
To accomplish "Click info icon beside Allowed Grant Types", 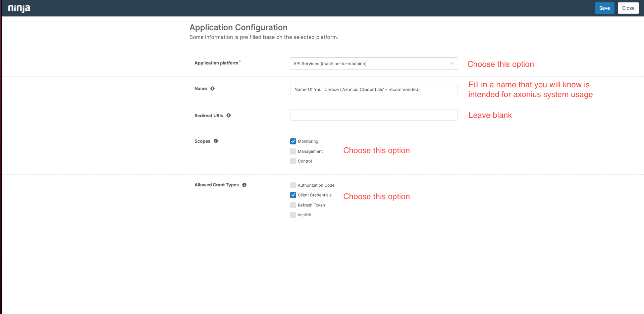I will pos(244,185).
